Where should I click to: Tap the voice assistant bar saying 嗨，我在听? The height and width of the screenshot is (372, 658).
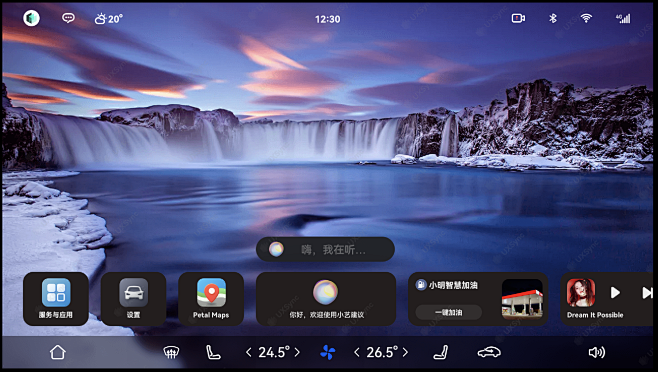point(325,249)
